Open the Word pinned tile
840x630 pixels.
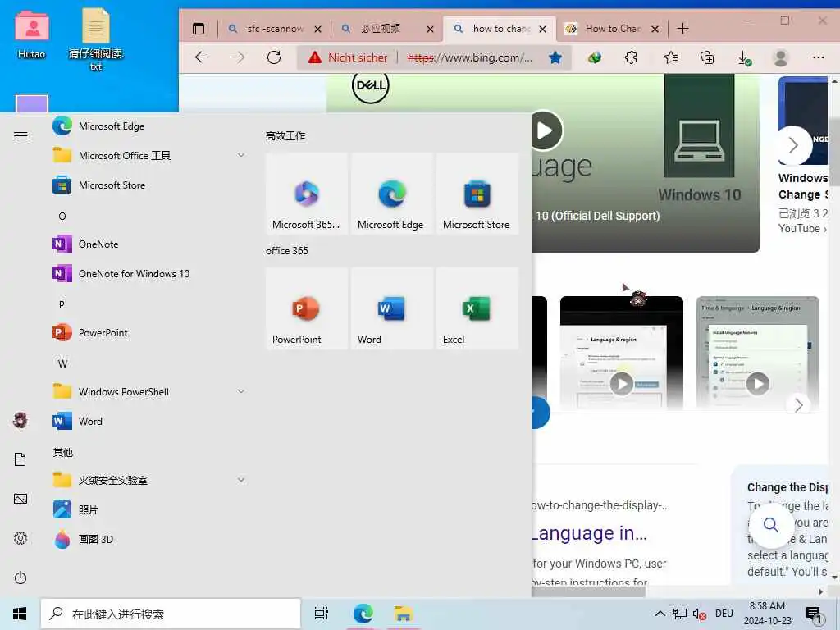click(x=391, y=308)
